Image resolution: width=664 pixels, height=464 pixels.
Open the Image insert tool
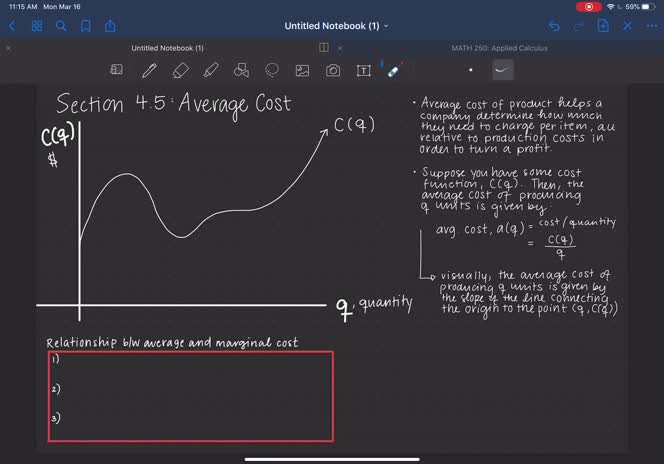302,71
